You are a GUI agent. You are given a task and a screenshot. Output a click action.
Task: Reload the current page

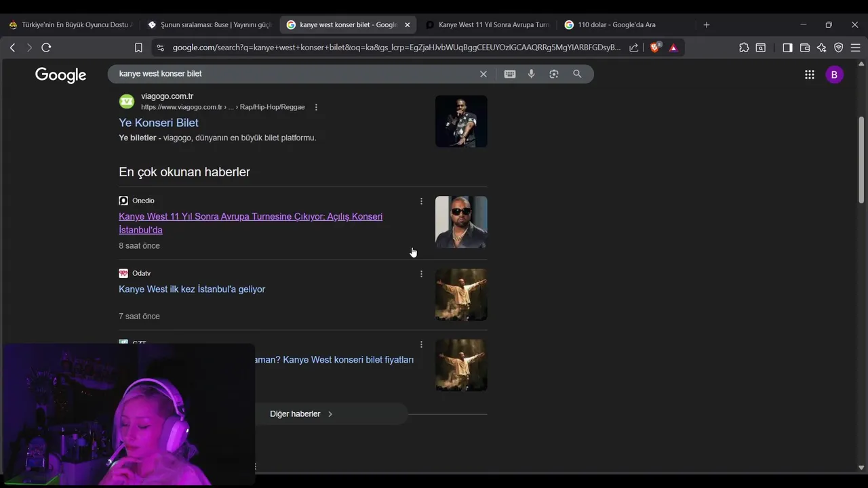coord(46,47)
